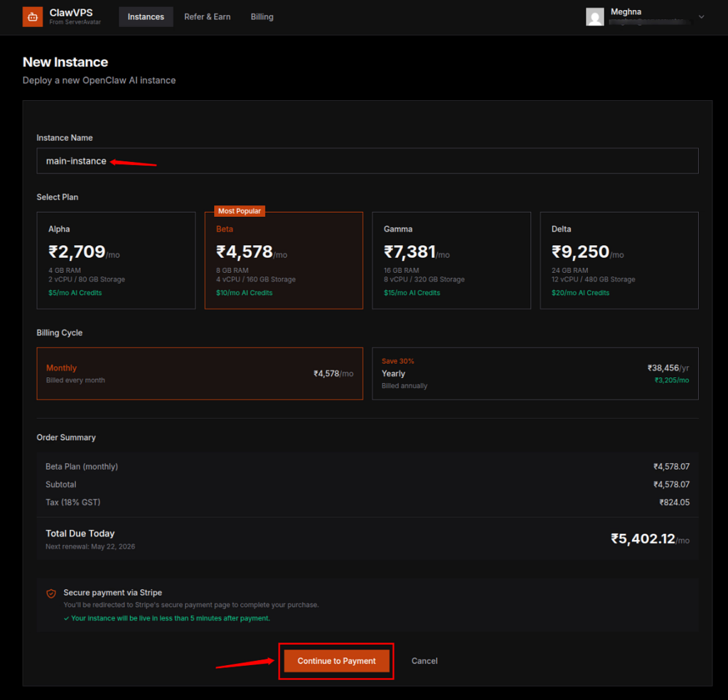Click the ClawVPS logo icon
Viewport: 728px width, 700px height.
point(32,16)
